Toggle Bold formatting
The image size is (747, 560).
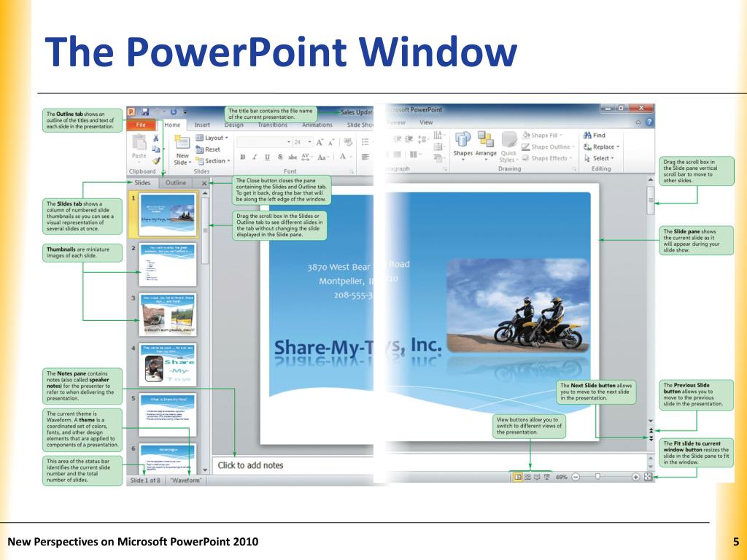pos(242,157)
